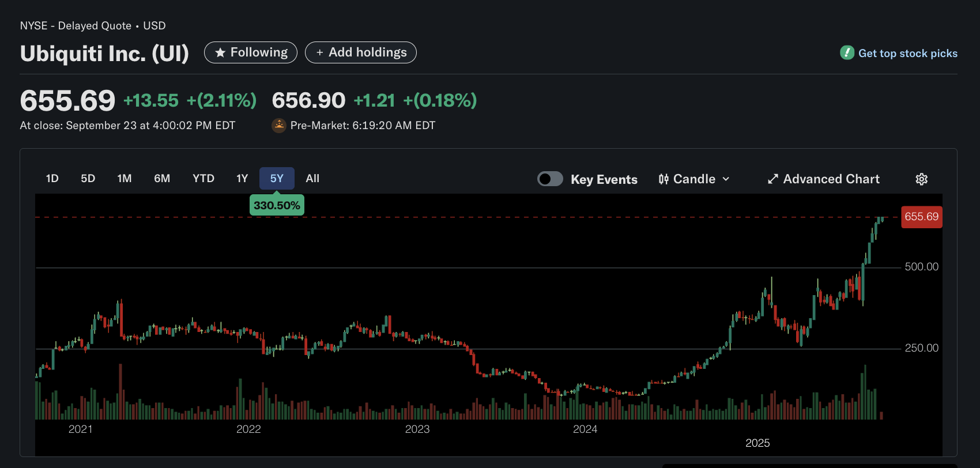980x468 pixels.
Task: Click the plus icon in Add holdings
Action: [319, 53]
